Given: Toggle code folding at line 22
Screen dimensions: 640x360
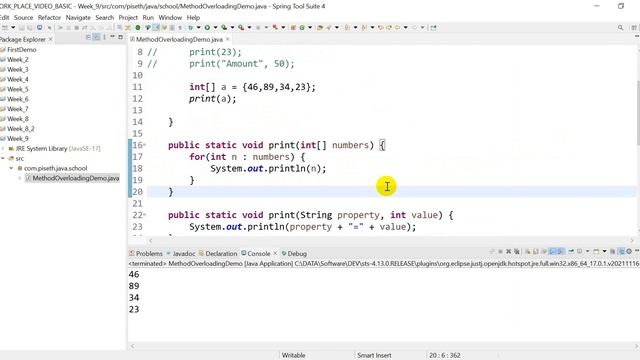Looking at the screenshot, I should 144,215.
